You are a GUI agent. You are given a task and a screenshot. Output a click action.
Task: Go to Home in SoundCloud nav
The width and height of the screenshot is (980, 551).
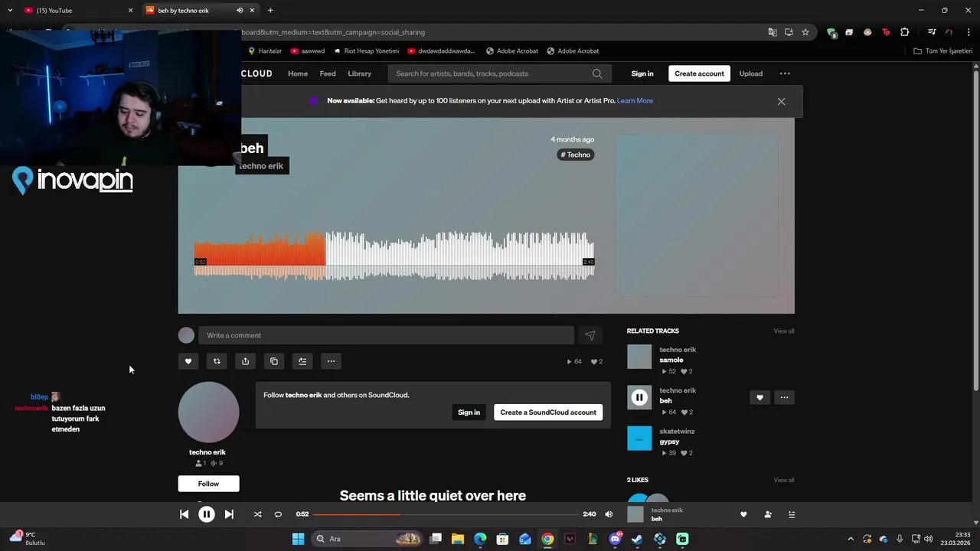coord(298,73)
